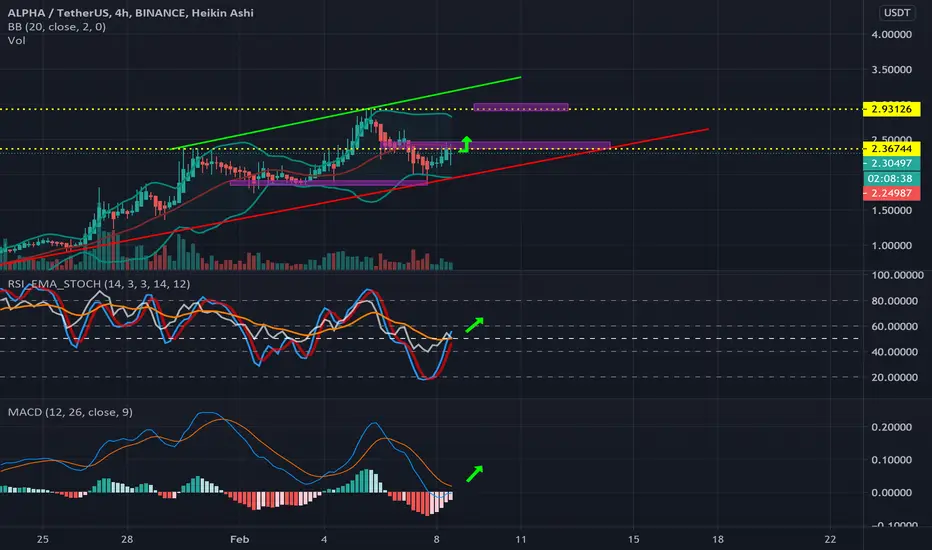Viewport: 932px width, 550px height.
Task: Click the Feb label on time axis
Action: pos(240,539)
